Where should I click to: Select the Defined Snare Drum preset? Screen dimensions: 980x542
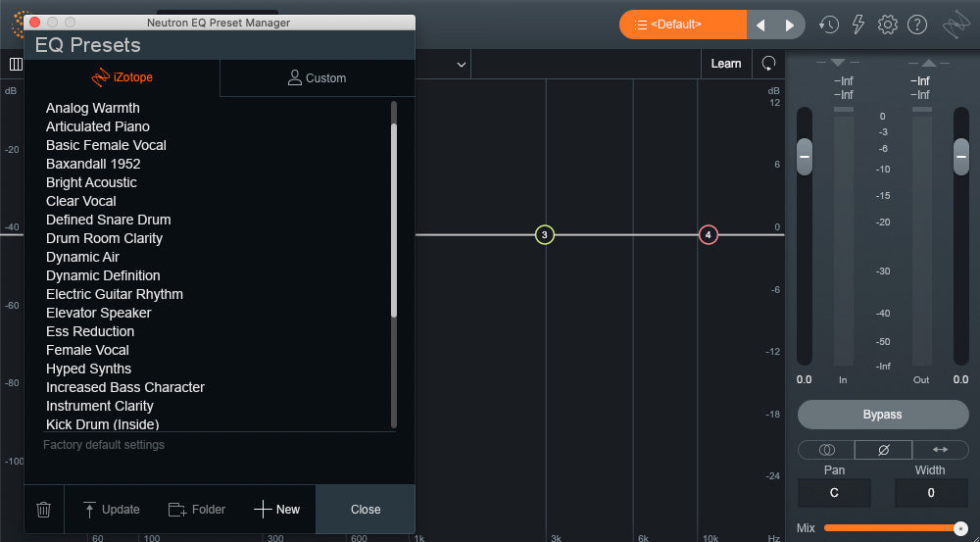(108, 221)
